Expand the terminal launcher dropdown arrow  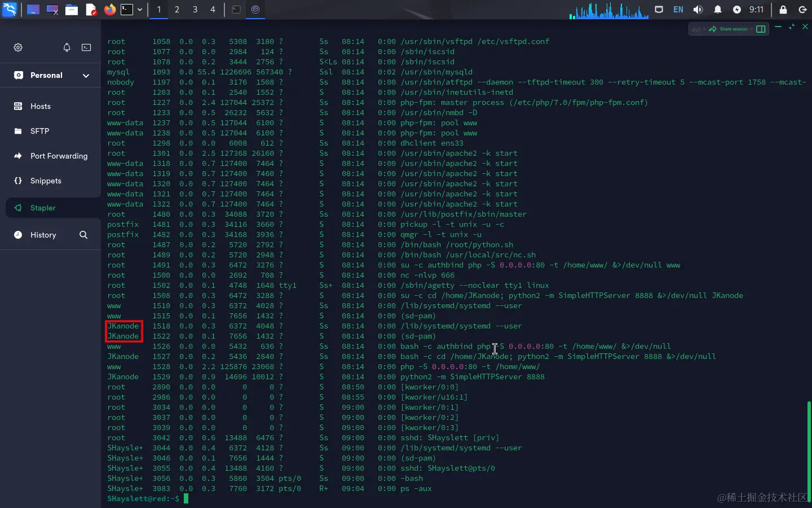coord(140,10)
